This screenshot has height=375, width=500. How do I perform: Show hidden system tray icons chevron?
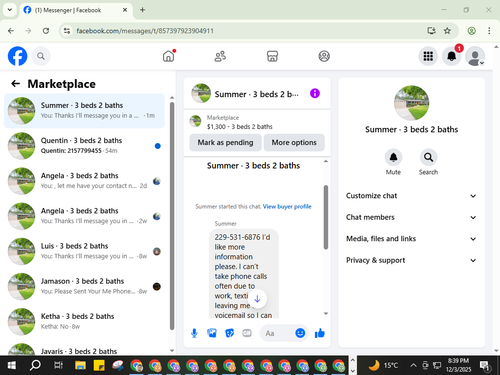point(413,366)
